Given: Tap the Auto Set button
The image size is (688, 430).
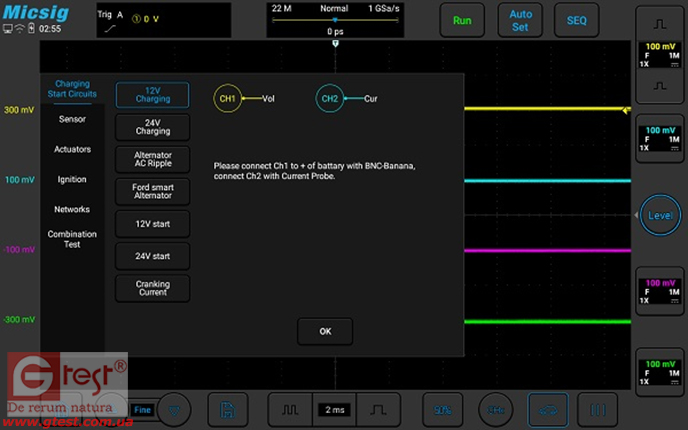Looking at the screenshot, I should coord(521,20).
